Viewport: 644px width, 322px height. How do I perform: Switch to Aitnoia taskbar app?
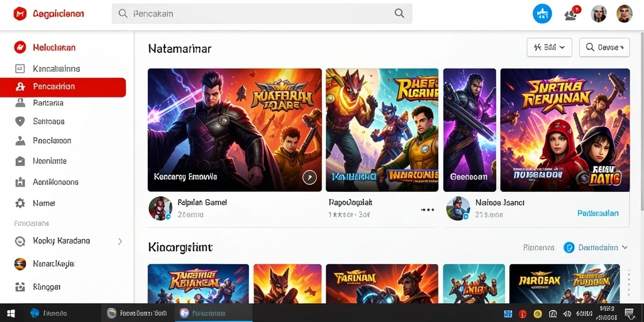(x=49, y=313)
